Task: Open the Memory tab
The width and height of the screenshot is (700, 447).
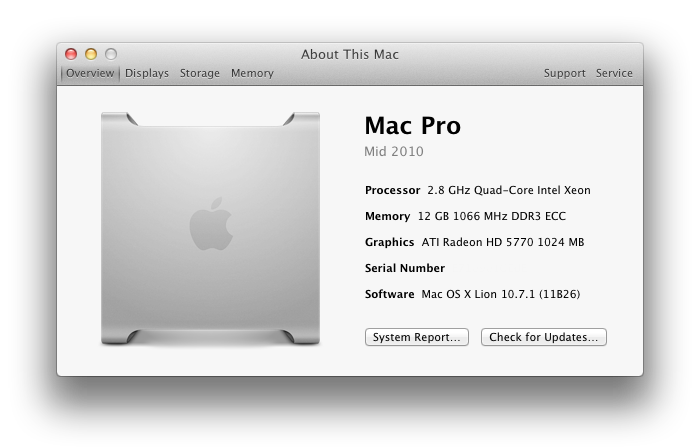Action: [252, 73]
